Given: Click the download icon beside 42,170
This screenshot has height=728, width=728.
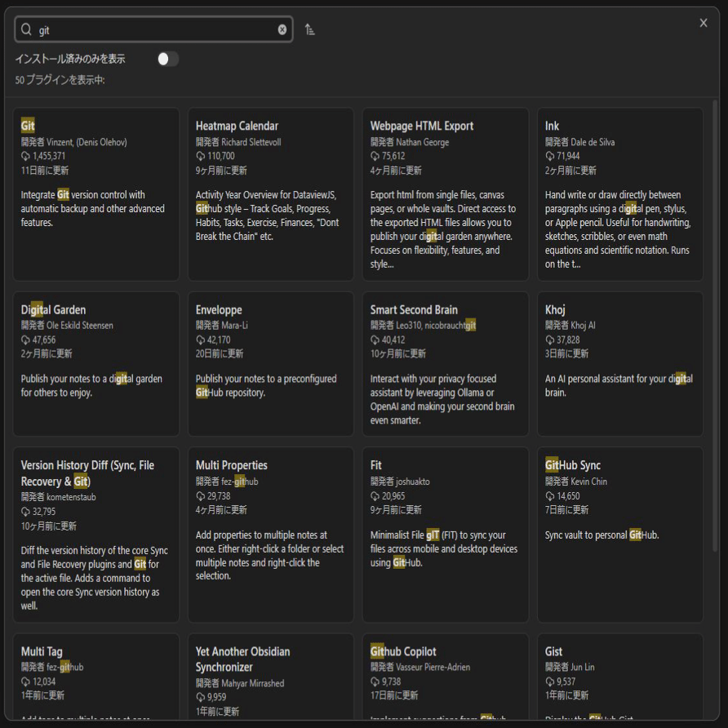Looking at the screenshot, I should pyautogui.click(x=200, y=340).
